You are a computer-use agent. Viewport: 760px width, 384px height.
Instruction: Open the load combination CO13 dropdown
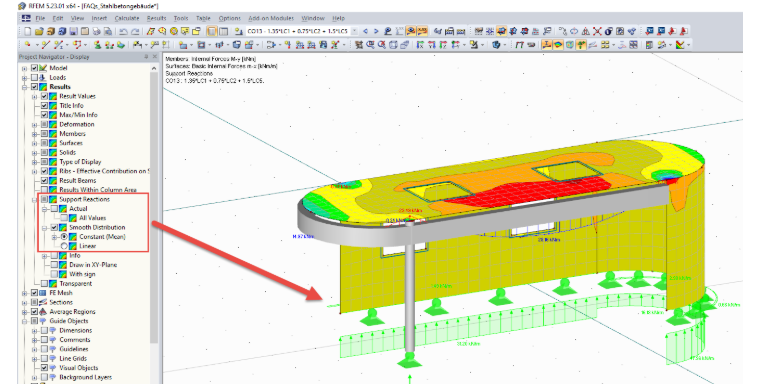pos(354,31)
